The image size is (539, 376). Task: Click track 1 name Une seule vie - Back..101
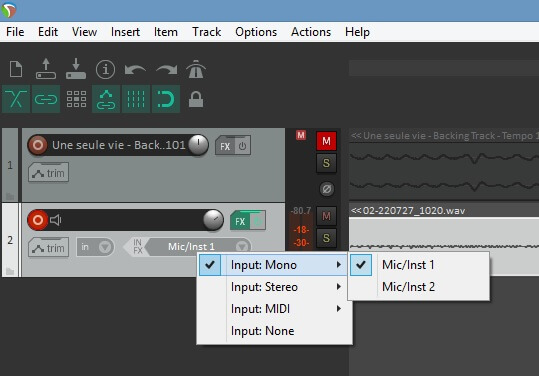coord(119,145)
